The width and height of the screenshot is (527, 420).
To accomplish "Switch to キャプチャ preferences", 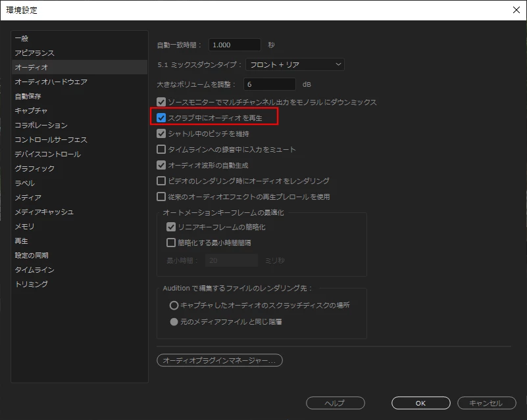I will [x=80, y=110].
